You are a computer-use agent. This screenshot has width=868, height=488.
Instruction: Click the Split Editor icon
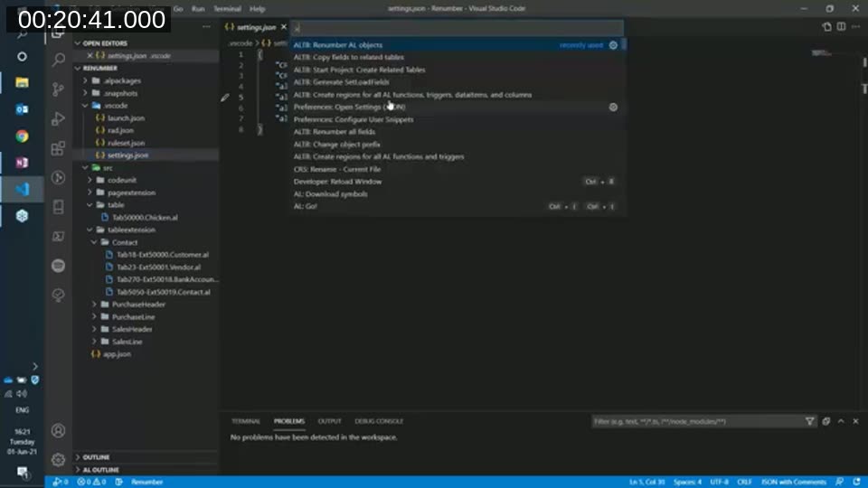point(841,26)
